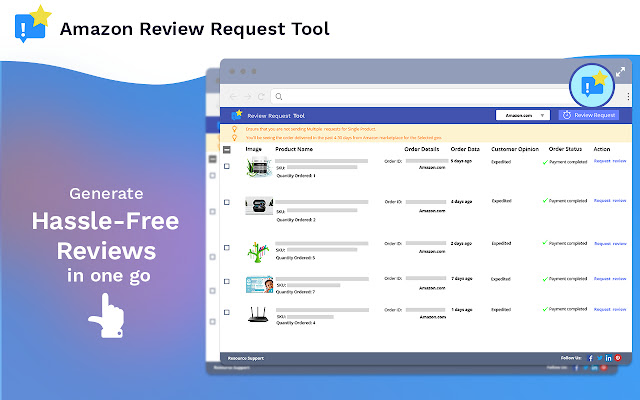Click the browser address bar field

[x=420, y=97]
